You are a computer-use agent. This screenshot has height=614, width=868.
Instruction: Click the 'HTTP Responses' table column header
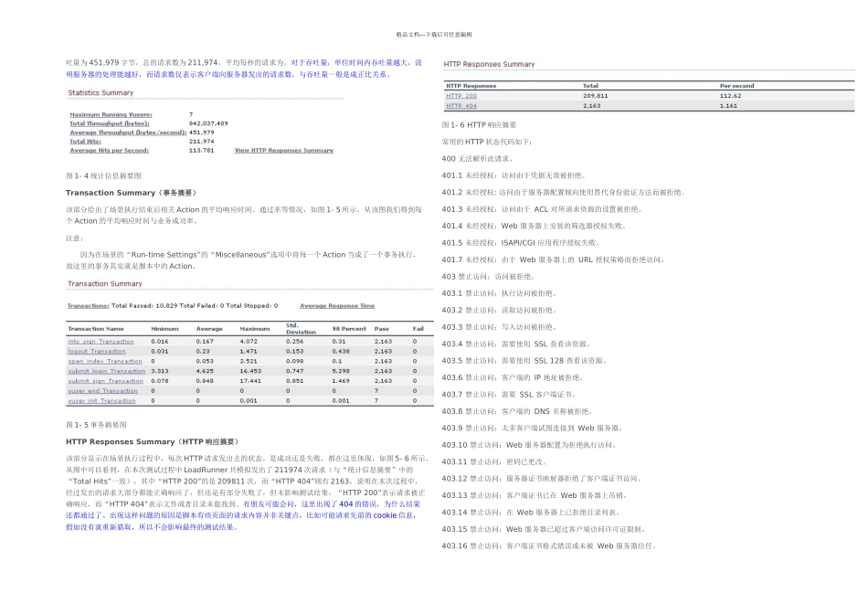[x=471, y=86]
